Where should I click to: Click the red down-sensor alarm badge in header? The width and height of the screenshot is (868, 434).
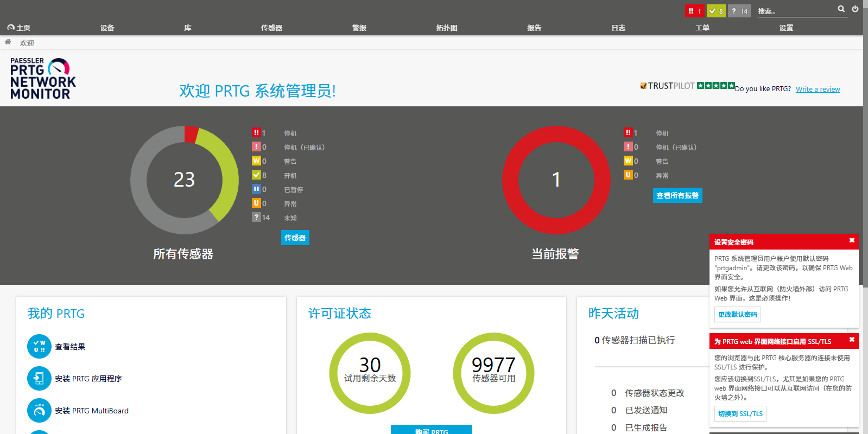(694, 11)
